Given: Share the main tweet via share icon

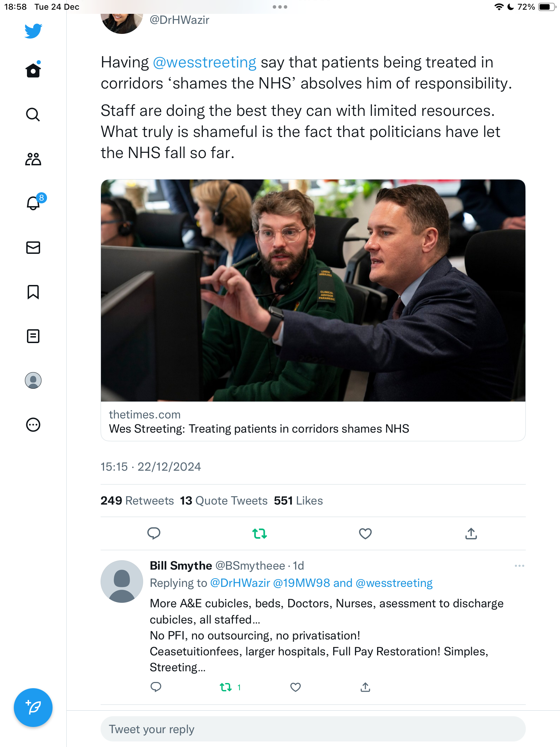Looking at the screenshot, I should tap(471, 534).
